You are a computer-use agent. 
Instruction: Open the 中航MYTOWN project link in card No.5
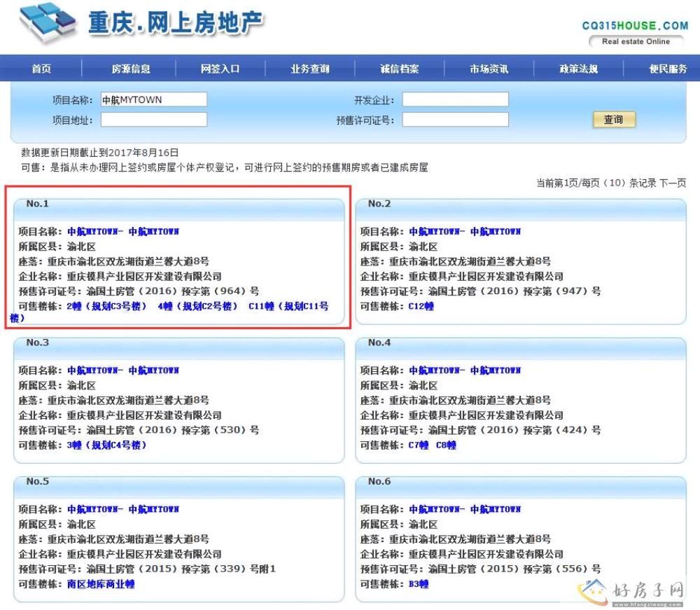tap(123, 509)
